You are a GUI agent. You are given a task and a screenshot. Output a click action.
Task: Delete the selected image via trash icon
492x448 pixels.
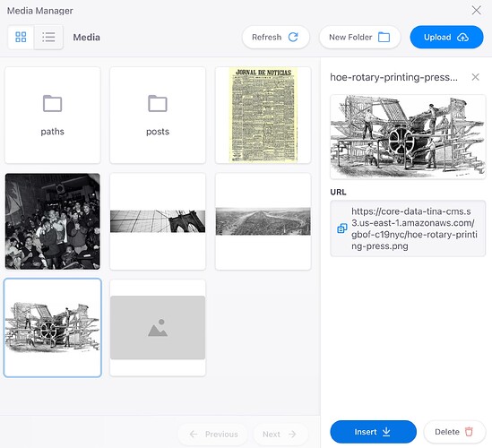[454, 432]
